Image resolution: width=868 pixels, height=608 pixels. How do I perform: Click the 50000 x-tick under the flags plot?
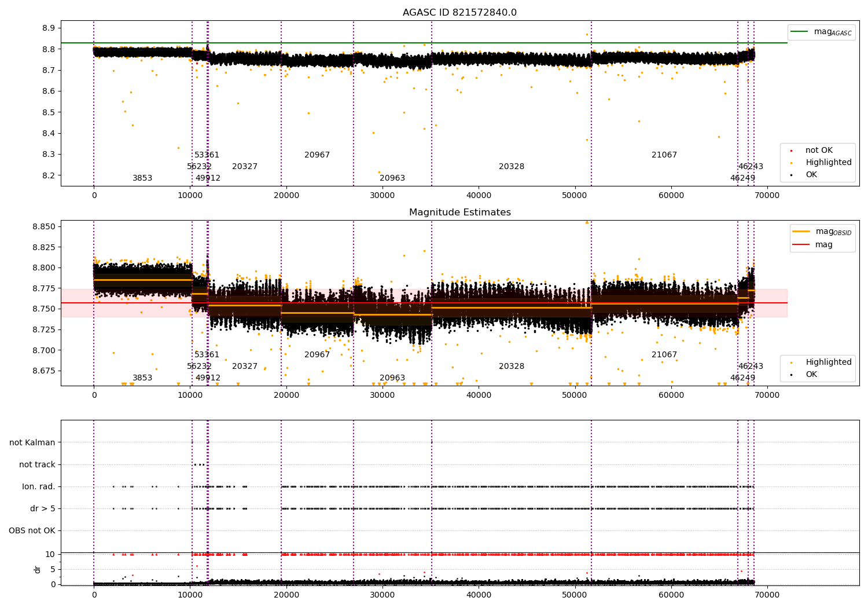[575, 594]
